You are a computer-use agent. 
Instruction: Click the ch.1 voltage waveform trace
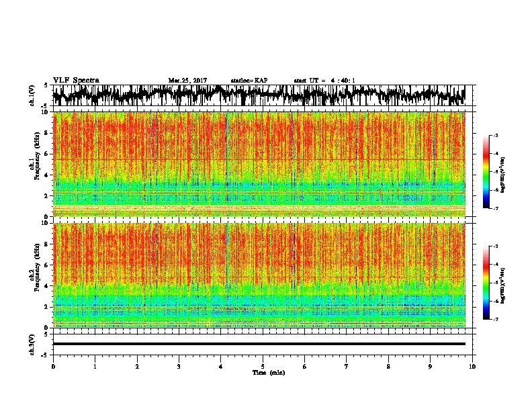tap(259, 95)
